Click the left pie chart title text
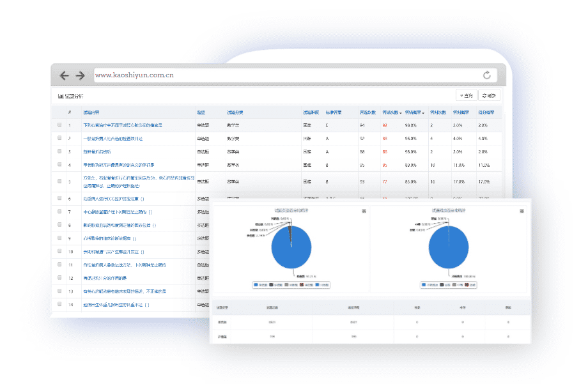This screenshot has height=384, width=588. pos(291,211)
